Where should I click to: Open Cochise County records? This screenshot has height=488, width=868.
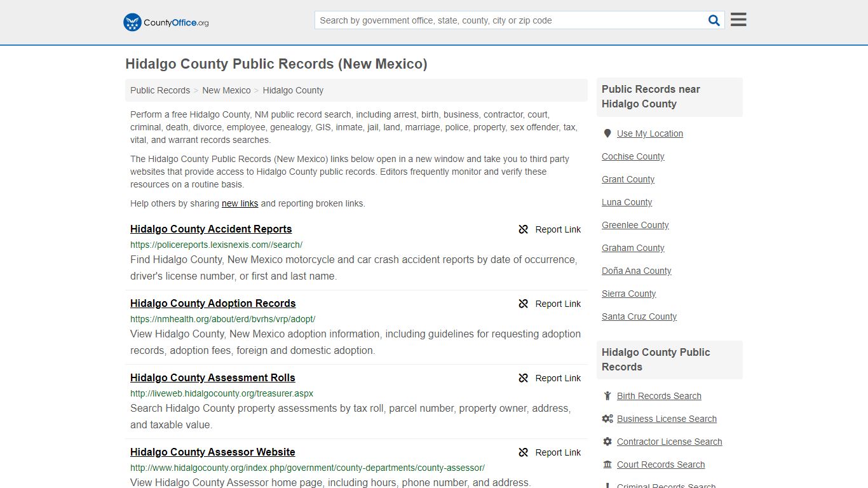(x=633, y=156)
